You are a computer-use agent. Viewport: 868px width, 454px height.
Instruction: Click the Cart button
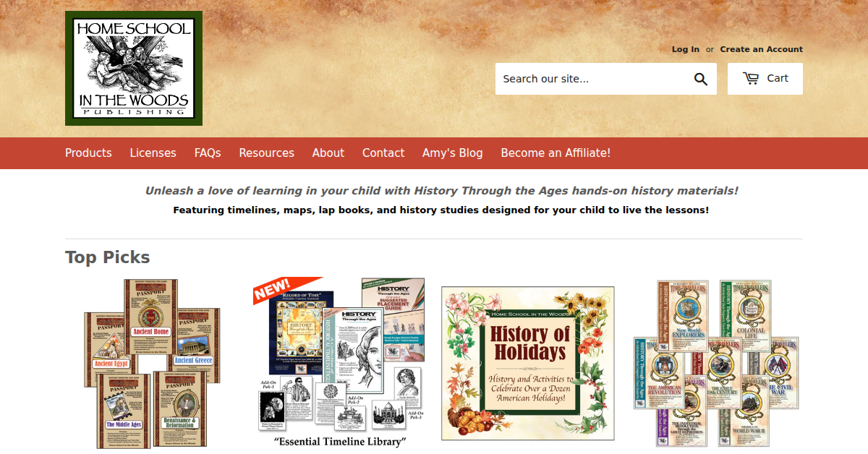(x=765, y=79)
